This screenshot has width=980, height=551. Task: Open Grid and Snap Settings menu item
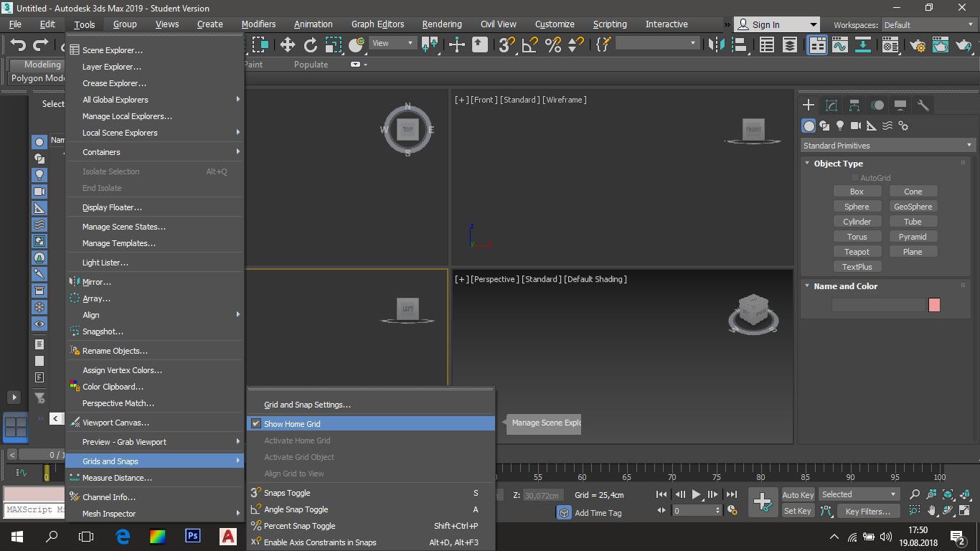pyautogui.click(x=307, y=405)
